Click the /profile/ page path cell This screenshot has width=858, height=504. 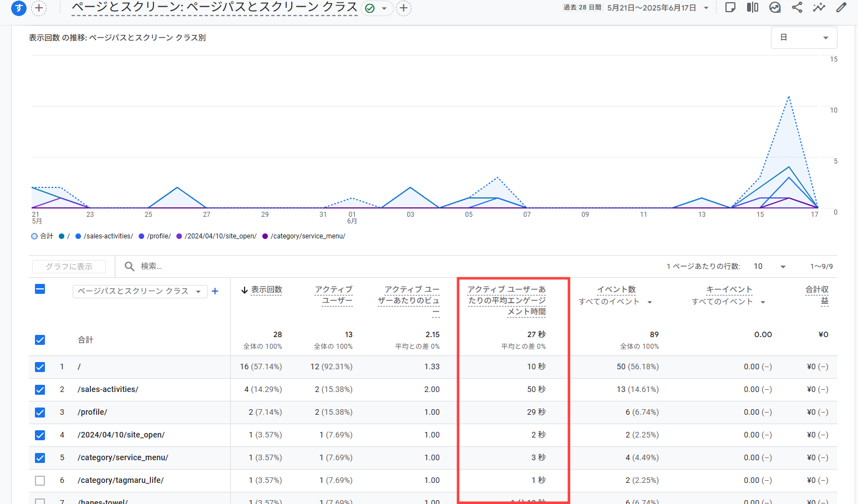click(93, 412)
